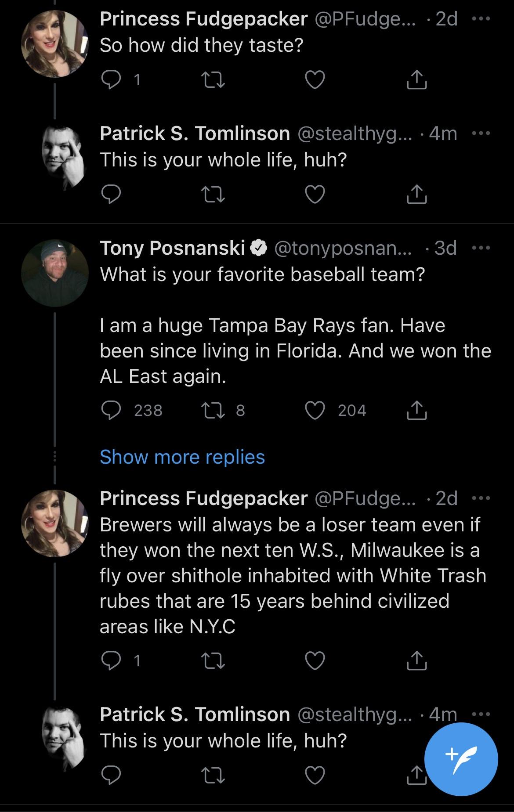Reply to the Brewers loser team tweet
514x812 pixels.
coord(111,660)
